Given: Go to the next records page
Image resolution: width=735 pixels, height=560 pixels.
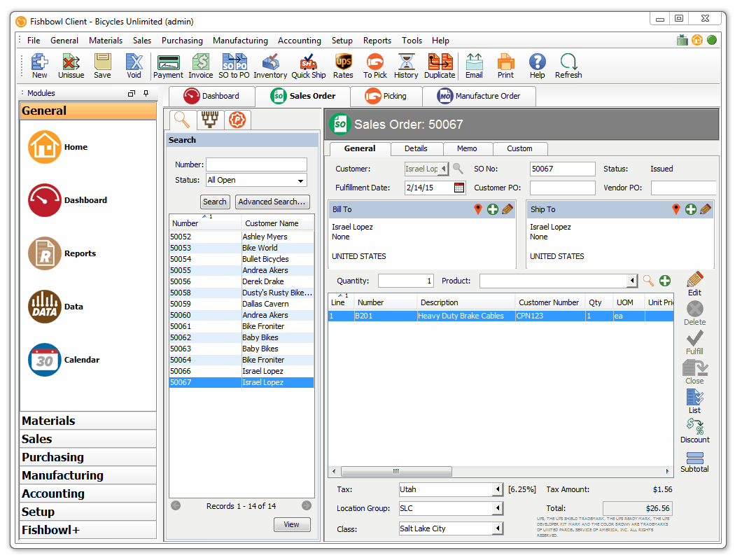Looking at the screenshot, I should pyautogui.click(x=307, y=505).
